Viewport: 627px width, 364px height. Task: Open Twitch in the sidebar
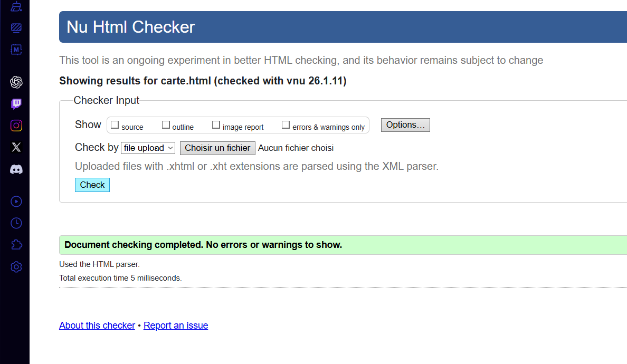pyautogui.click(x=16, y=104)
